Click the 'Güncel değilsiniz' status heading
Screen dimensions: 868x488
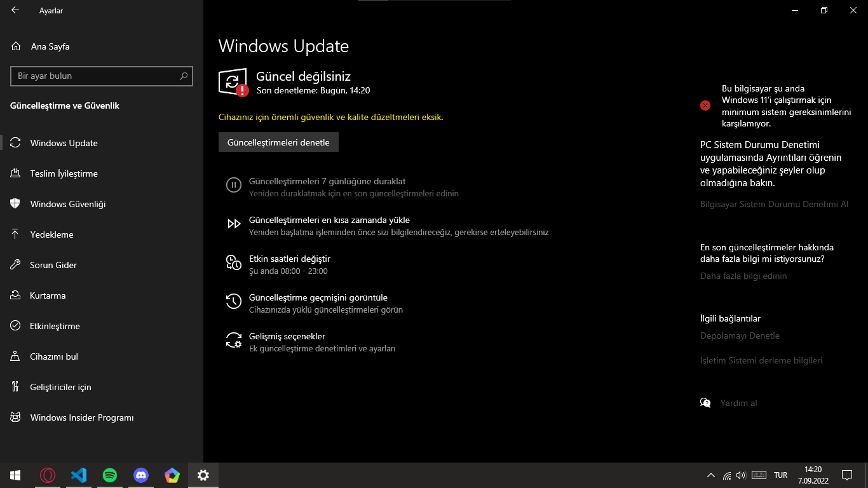pos(303,76)
